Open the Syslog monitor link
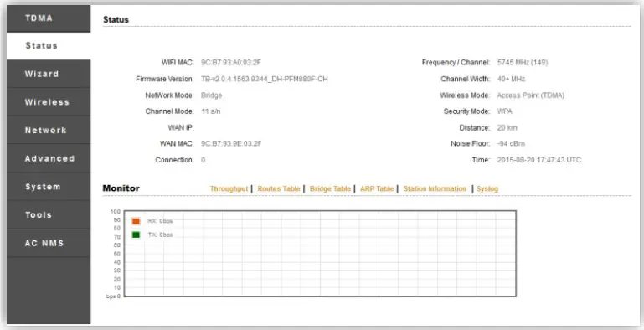 coord(487,189)
